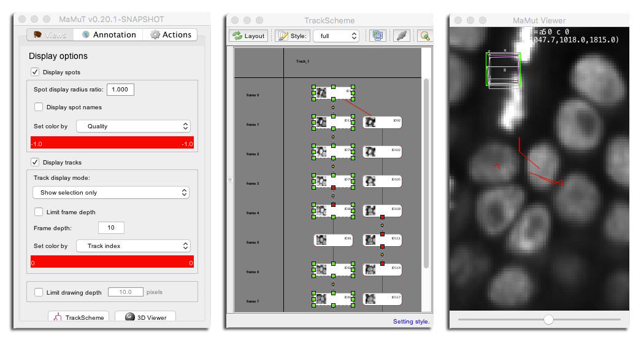This screenshot has width=644, height=345.
Task: Select unselected spot ID81 in frame 5 row
Action: (333, 240)
